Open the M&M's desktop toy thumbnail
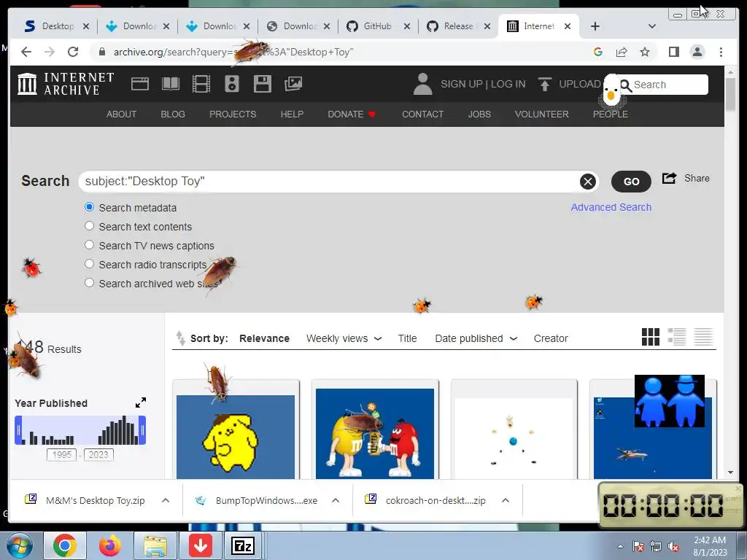This screenshot has width=747, height=560. (x=375, y=433)
